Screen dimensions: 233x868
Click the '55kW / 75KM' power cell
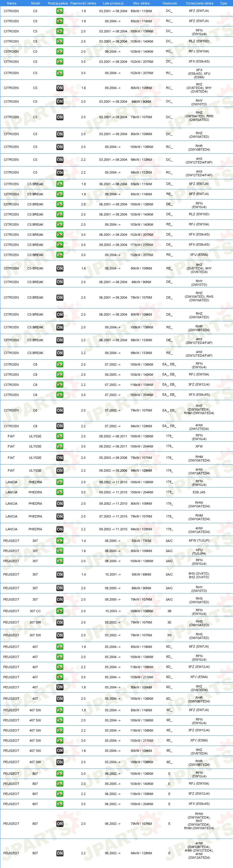click(x=142, y=541)
